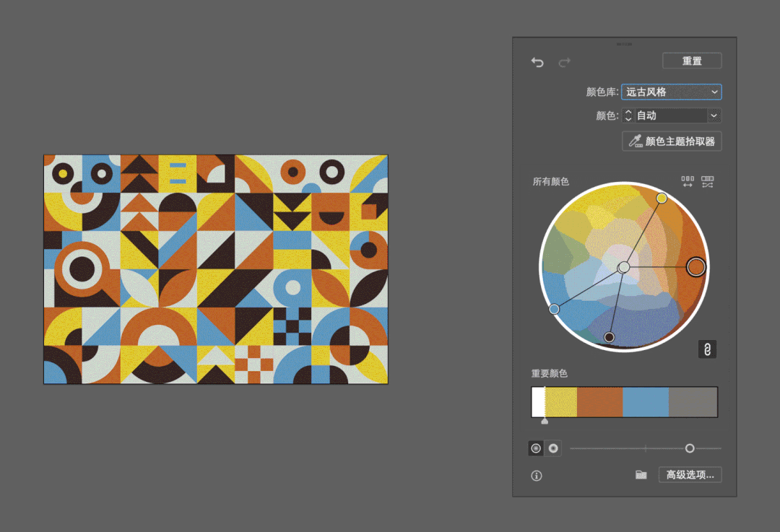Toggle the link harmony colors chain icon
The width and height of the screenshot is (780, 532).
[x=707, y=349]
